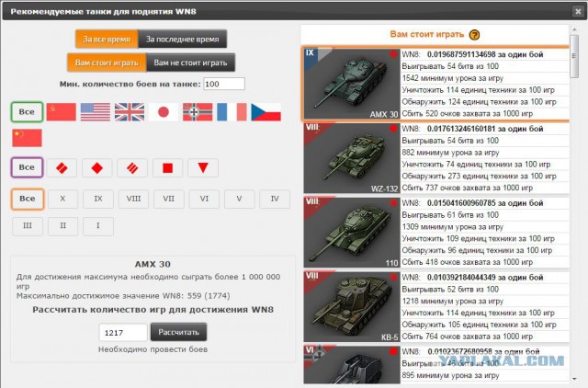Switch to 'За все время' tab
Screen dimensions: 588x388
coord(107,39)
